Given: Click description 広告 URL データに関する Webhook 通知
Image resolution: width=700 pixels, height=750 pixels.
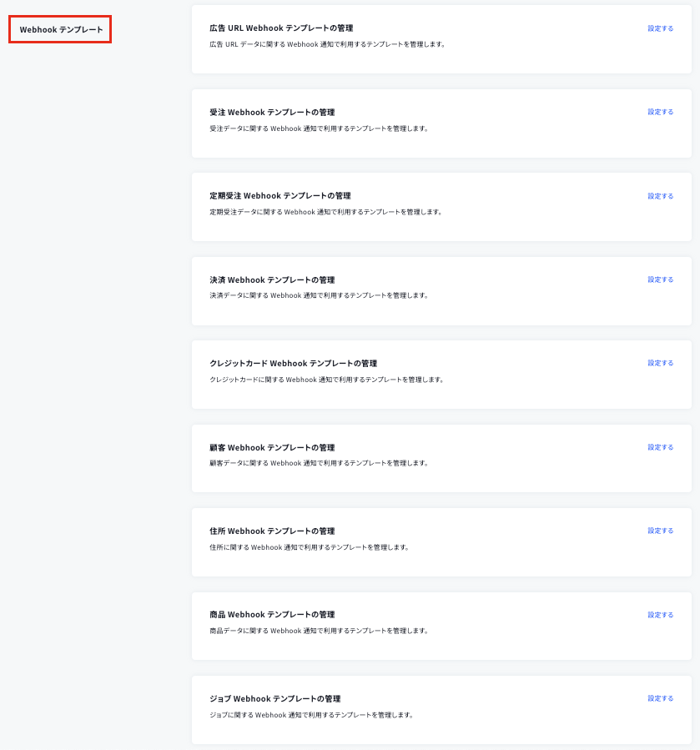Looking at the screenshot, I should tap(327, 44).
